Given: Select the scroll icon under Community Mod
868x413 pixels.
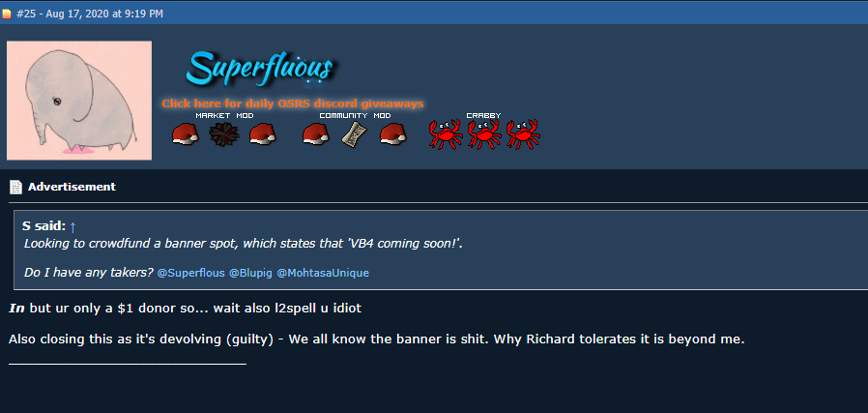Looking at the screenshot, I should [x=355, y=134].
